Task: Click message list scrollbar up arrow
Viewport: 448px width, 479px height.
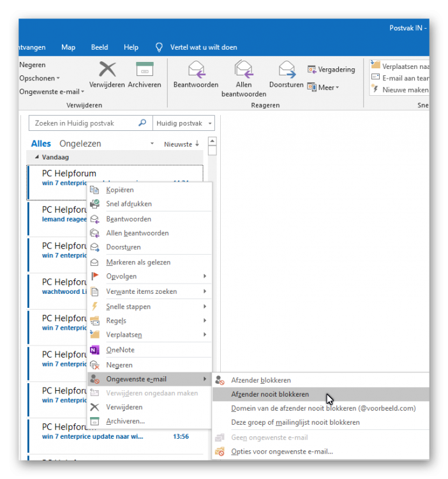Action: coord(213,141)
